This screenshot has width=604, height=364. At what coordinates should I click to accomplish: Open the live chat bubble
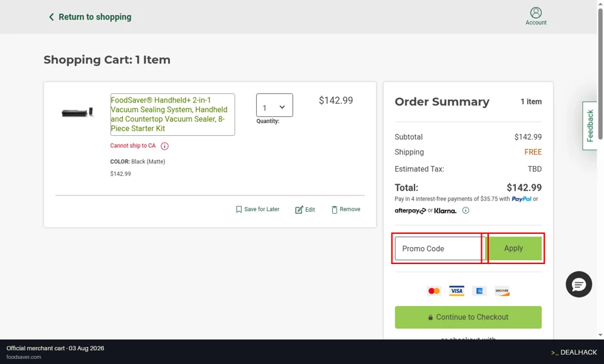tap(579, 284)
